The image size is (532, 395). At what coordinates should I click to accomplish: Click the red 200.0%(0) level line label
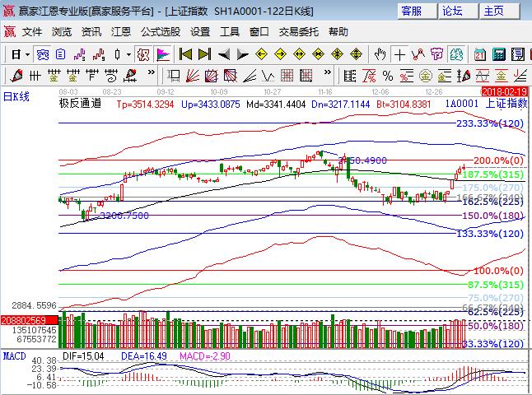point(498,160)
